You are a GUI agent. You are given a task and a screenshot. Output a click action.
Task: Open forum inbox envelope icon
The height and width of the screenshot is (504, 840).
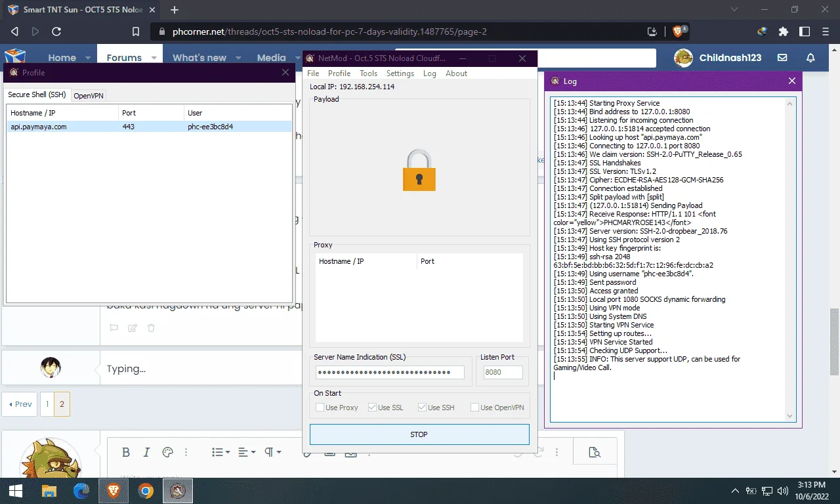coord(783,58)
